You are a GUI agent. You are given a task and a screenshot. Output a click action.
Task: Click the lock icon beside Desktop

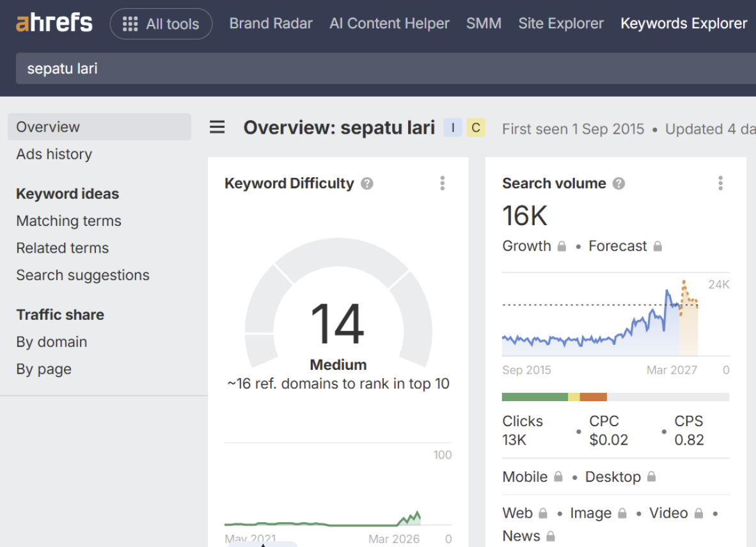click(651, 477)
